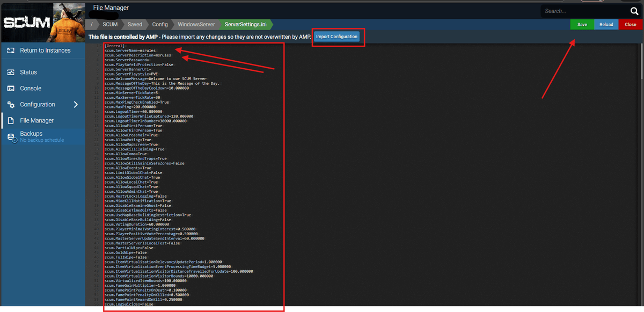Click the Configuration gears icon
The image size is (644, 312).
click(11, 105)
